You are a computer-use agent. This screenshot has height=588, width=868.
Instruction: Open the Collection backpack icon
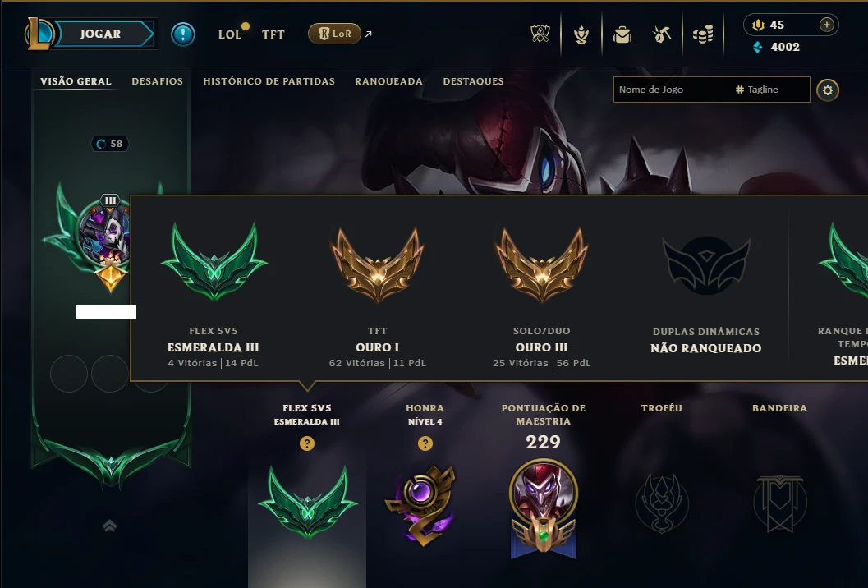(x=622, y=34)
